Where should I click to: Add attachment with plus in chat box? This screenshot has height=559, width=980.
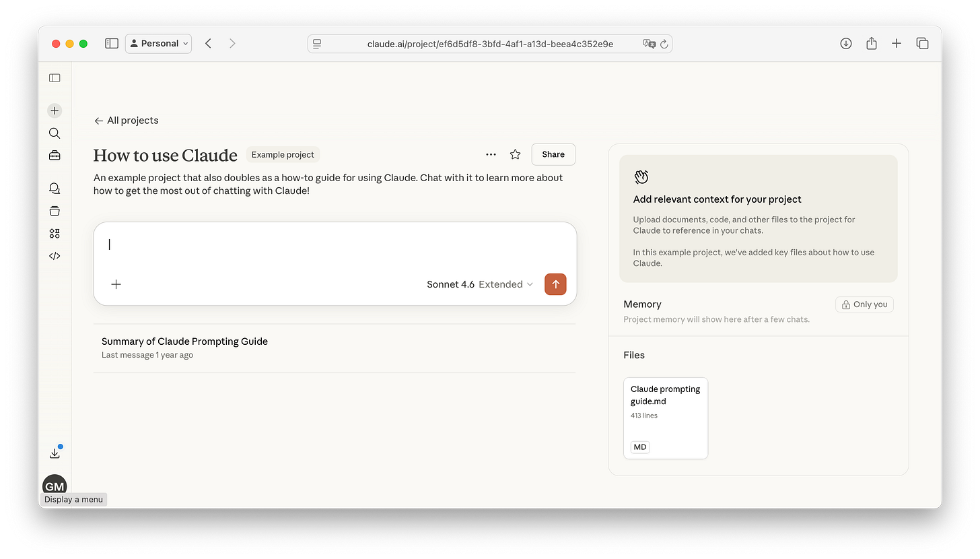(116, 284)
